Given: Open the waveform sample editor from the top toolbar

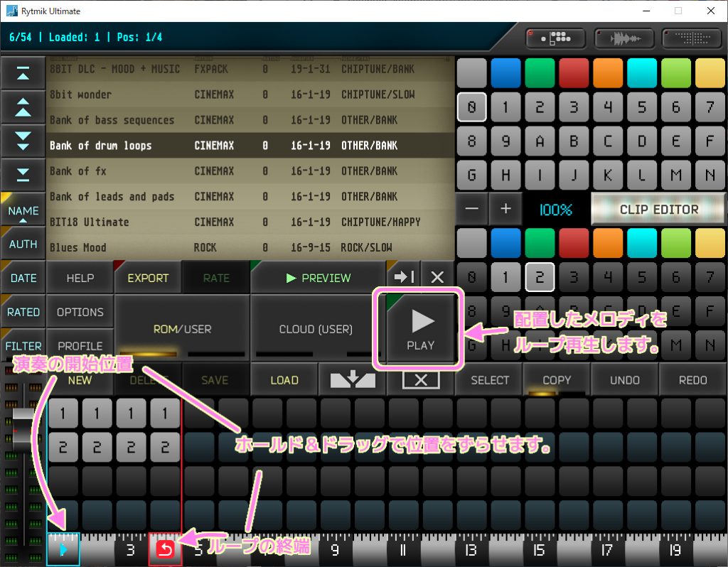Looking at the screenshot, I should tap(623, 38).
